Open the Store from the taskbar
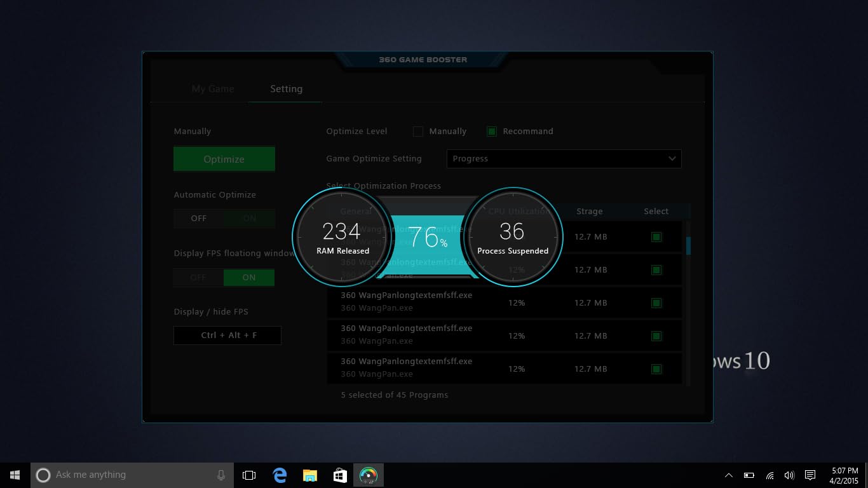This screenshot has width=868, height=488. 339,475
